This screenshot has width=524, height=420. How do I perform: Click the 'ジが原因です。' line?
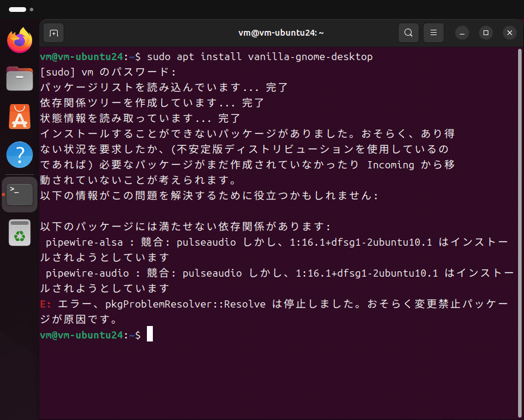pos(79,319)
